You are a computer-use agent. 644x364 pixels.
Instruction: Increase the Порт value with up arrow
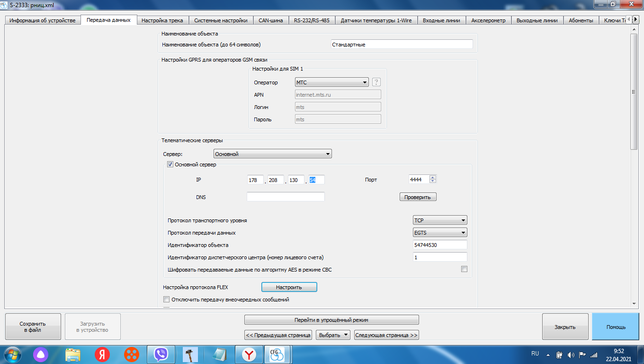click(432, 177)
